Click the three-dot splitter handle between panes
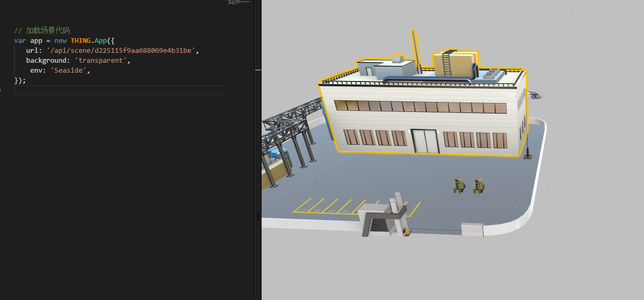644x300 pixels. pyautogui.click(x=258, y=215)
